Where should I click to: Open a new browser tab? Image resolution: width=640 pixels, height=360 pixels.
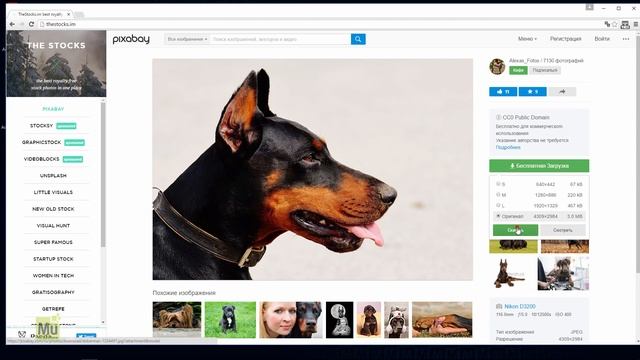79,15
